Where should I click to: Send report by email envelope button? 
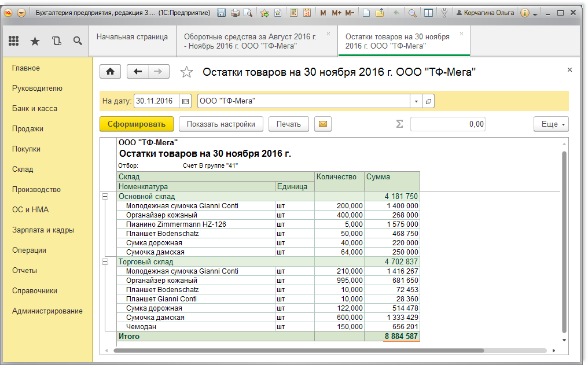[323, 124]
